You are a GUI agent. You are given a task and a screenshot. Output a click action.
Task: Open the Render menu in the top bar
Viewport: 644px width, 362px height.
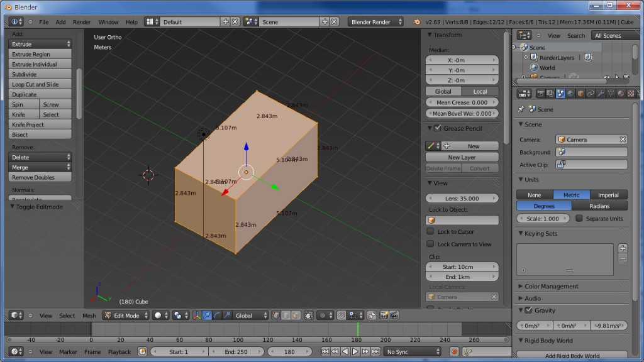(x=82, y=21)
